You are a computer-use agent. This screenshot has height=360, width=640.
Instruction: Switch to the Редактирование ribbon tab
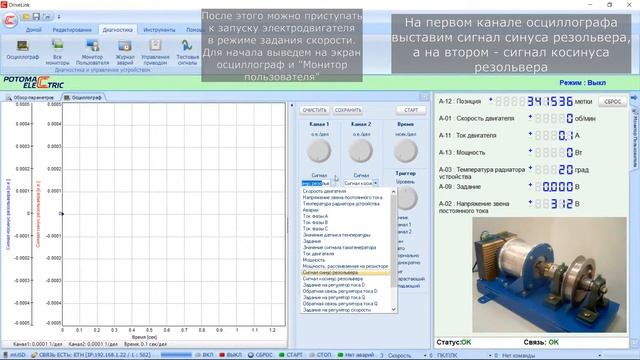[72, 30]
